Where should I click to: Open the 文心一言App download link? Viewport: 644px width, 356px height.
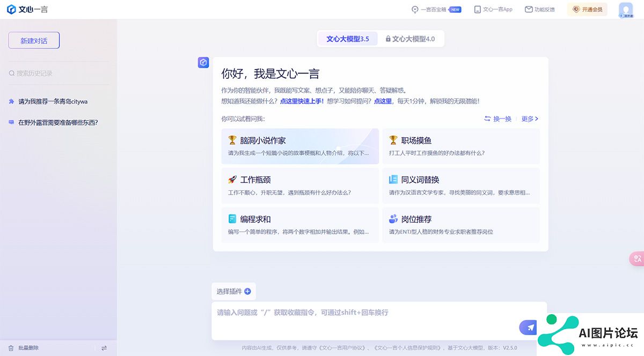[493, 10]
